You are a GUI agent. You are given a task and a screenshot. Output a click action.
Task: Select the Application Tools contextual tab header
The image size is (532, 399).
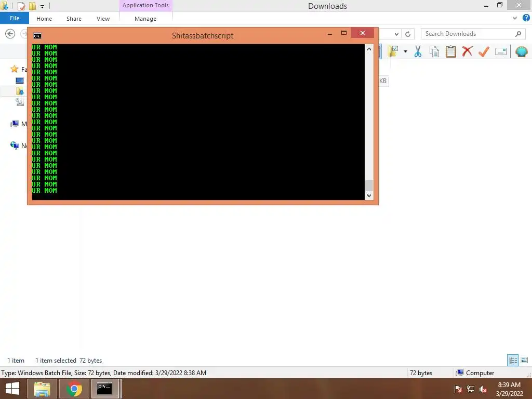[145, 5]
